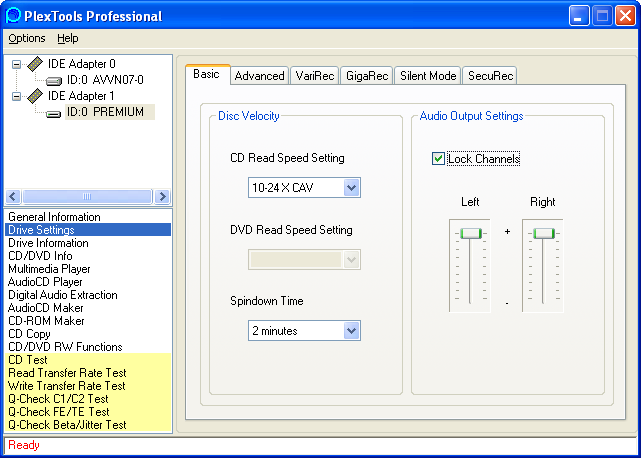Click the PlexTools logo icon in title bar
641x458 pixels.
pos(13,16)
